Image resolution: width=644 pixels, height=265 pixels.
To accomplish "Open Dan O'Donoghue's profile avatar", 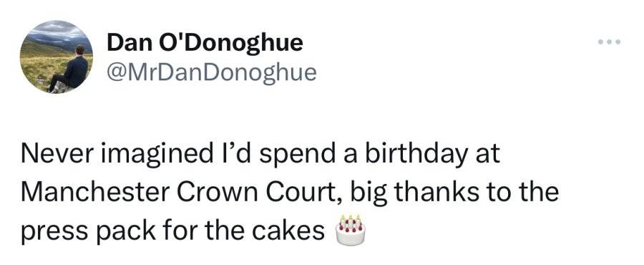I will [x=57, y=57].
